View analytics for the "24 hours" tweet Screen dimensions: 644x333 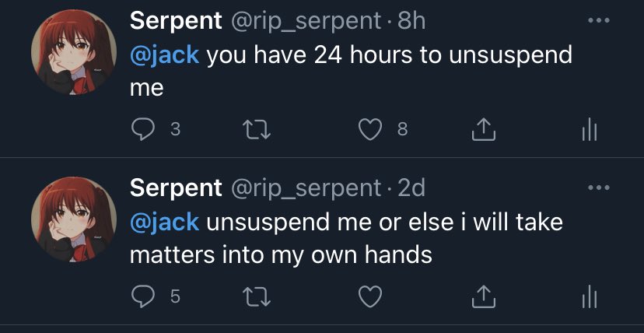click(590, 130)
